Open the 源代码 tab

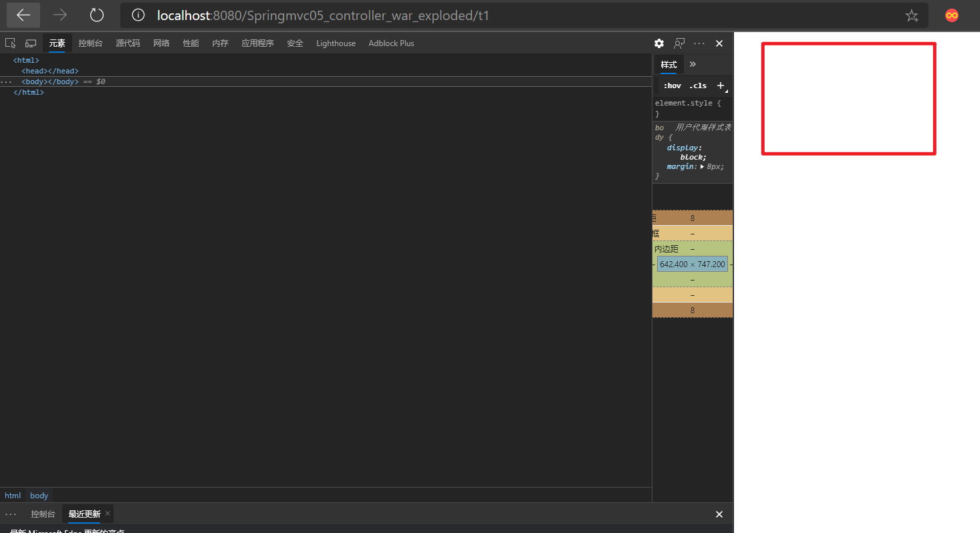tap(128, 43)
